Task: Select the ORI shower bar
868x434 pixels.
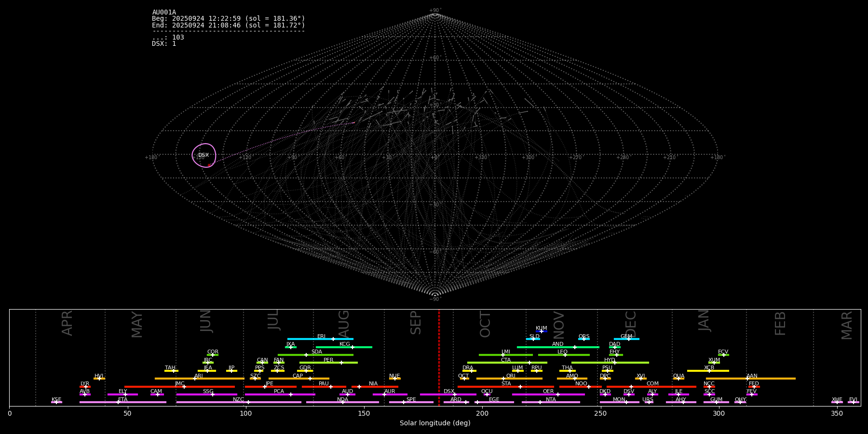Action: point(509,379)
